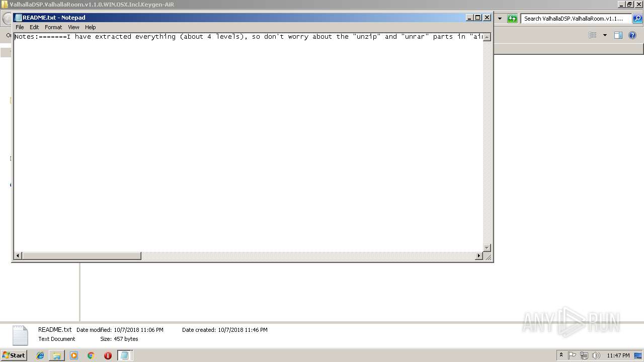644x362 pixels.
Task: Show hidden tray icons arrow
Action: point(561,355)
